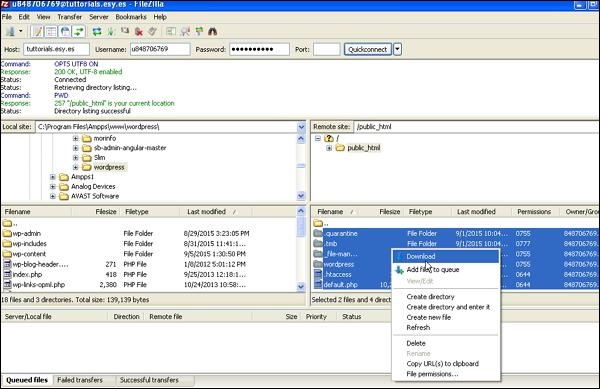Toggle the filename filters icon
Screen dimensions: 600x389
point(171,32)
